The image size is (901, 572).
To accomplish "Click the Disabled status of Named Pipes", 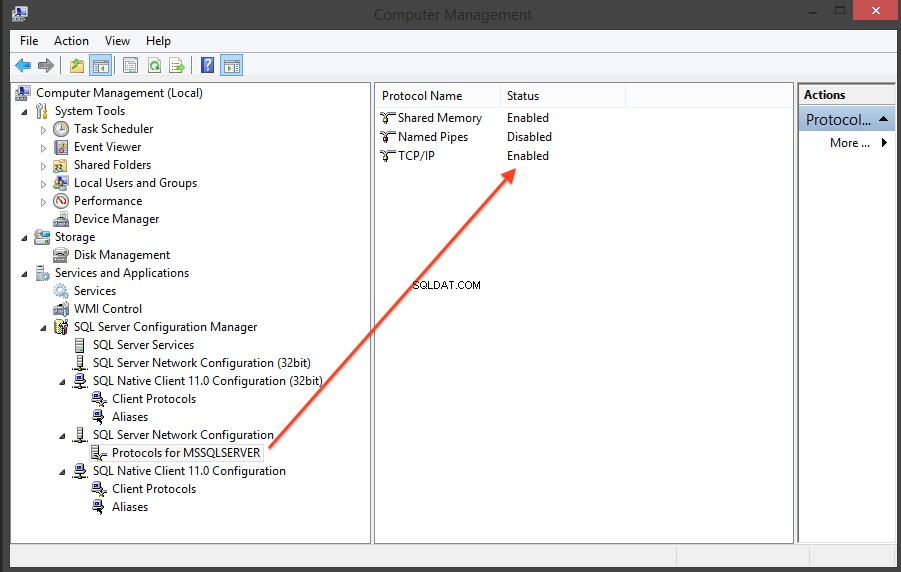I will 529,137.
